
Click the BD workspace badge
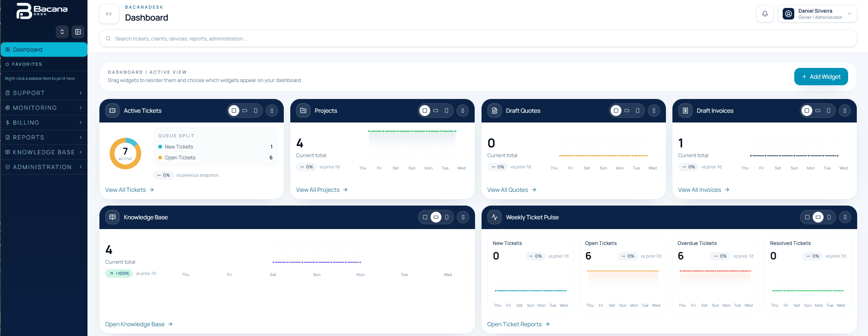[x=109, y=14]
